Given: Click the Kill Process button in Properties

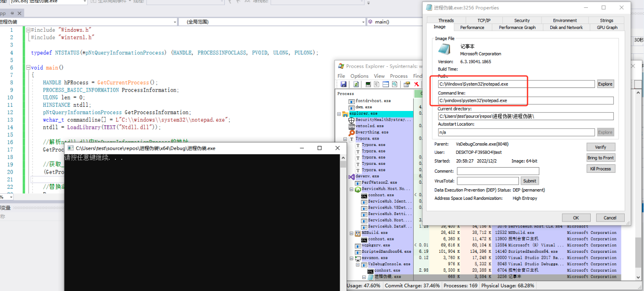Looking at the screenshot, I should point(600,169).
